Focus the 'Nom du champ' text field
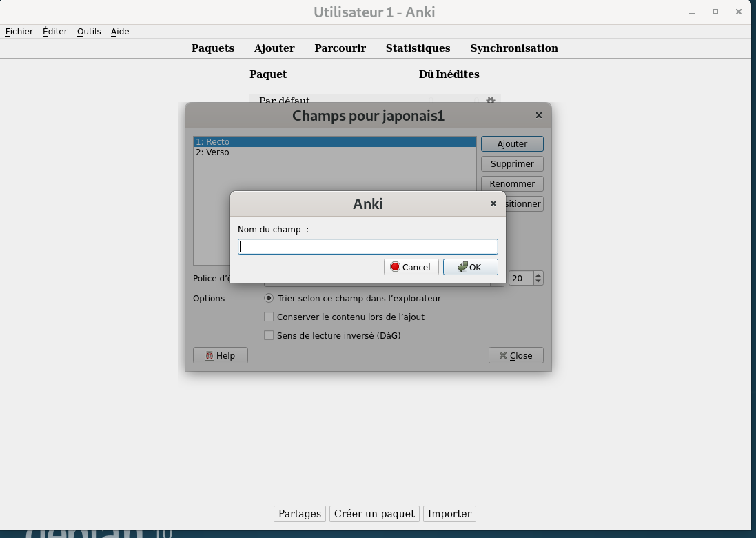The width and height of the screenshot is (756, 538). [367, 247]
